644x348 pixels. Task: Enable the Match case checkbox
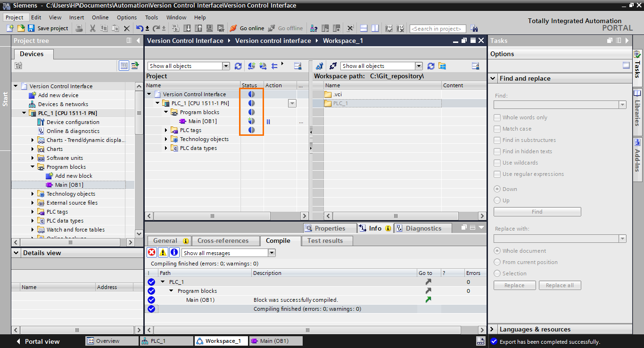pyautogui.click(x=497, y=128)
